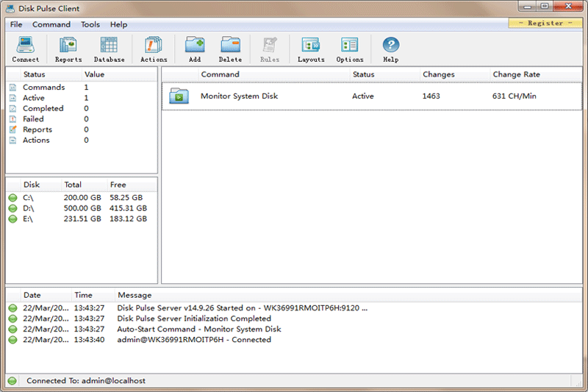588x392 pixels.
Task: Click 'Disk Pulse Server Initialization Completed' message
Action: [x=194, y=318]
